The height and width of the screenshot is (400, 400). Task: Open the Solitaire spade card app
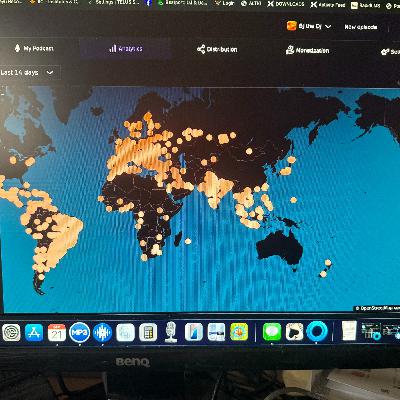[294, 332]
